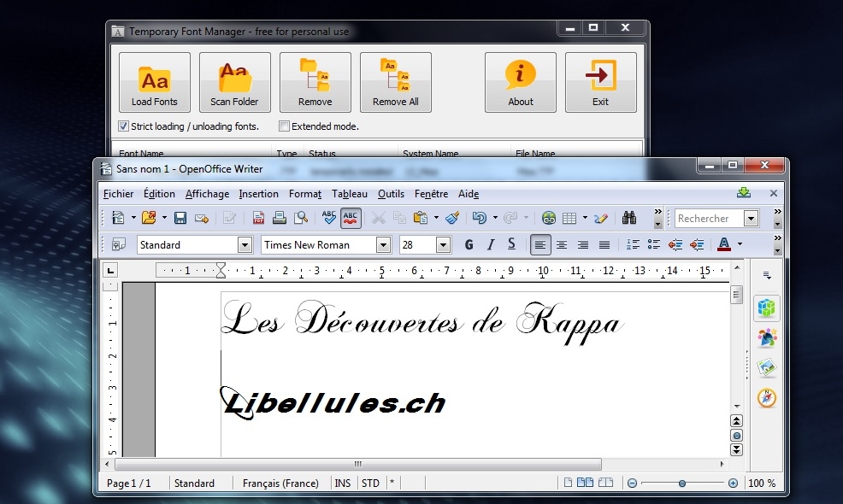The width and height of the screenshot is (843, 504).
Task: Open the Fichier menu
Action: (118, 194)
